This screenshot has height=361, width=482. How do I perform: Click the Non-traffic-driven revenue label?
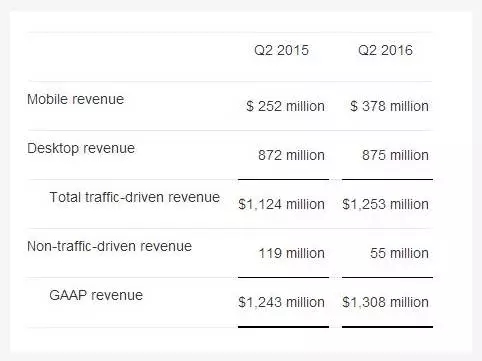110,246
